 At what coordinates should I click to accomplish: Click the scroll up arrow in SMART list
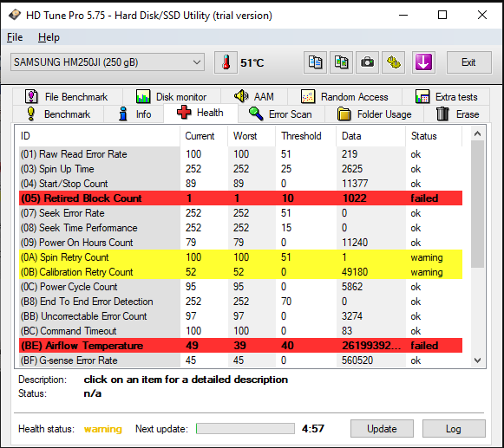coord(478,133)
